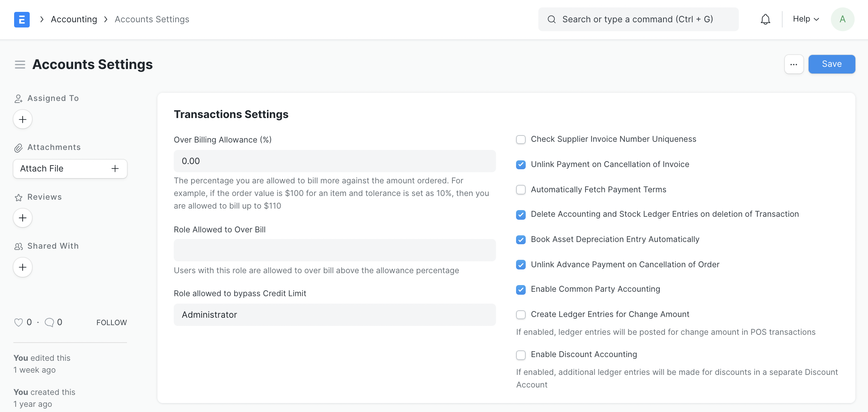Open the Help dropdown
Image resolution: width=868 pixels, height=412 pixels.
click(805, 19)
